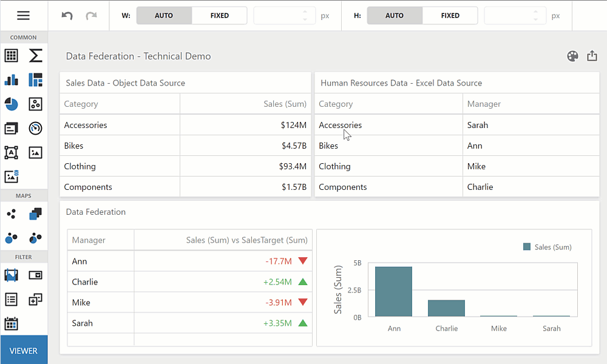
Task: Select the Grid dashboard item icon
Action: point(11,55)
